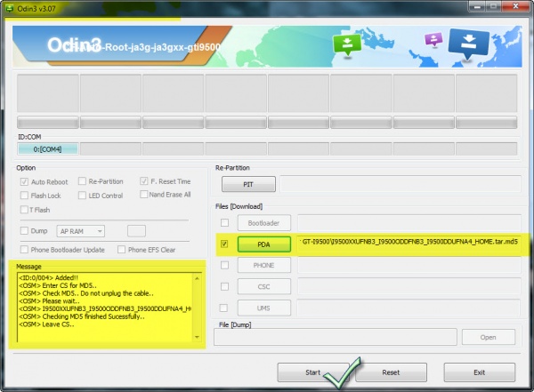Click the purple upload icon in banner

coord(433,39)
